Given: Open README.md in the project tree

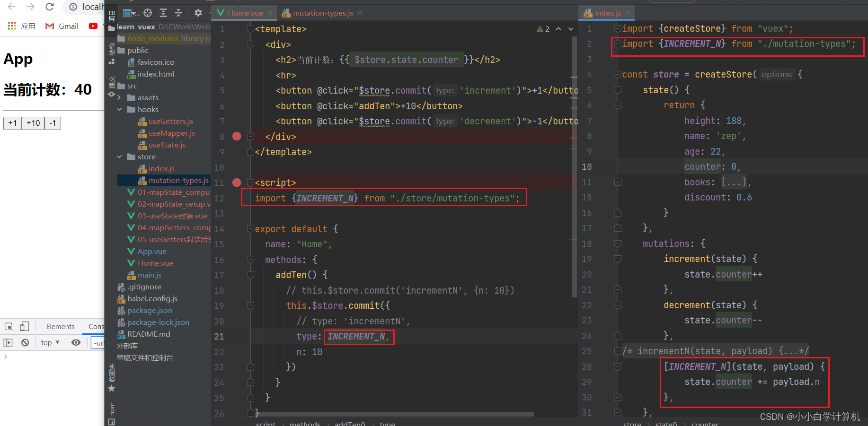Looking at the screenshot, I should pos(144,334).
